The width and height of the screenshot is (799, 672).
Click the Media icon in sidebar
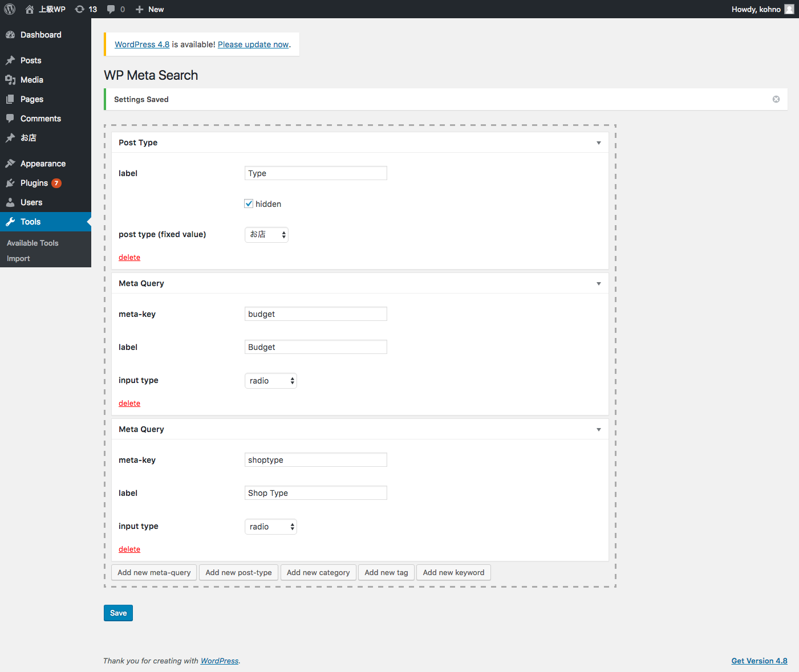[x=10, y=80]
